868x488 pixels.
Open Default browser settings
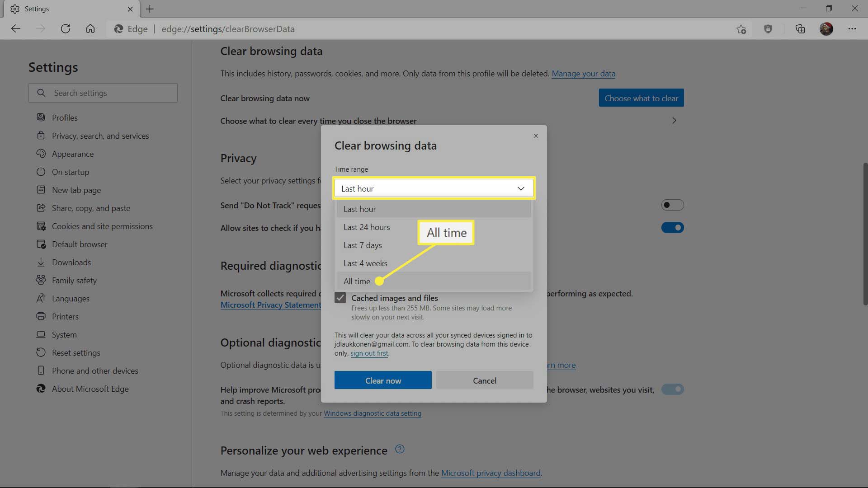80,244
